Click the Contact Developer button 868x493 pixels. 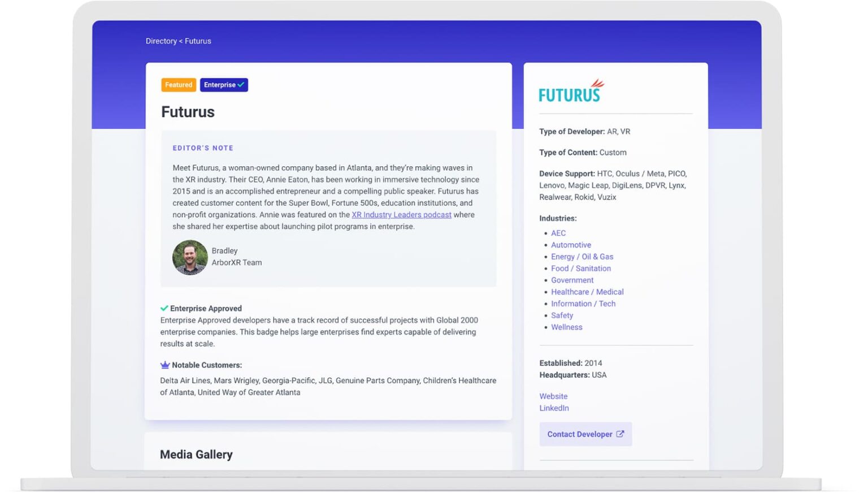580,434
